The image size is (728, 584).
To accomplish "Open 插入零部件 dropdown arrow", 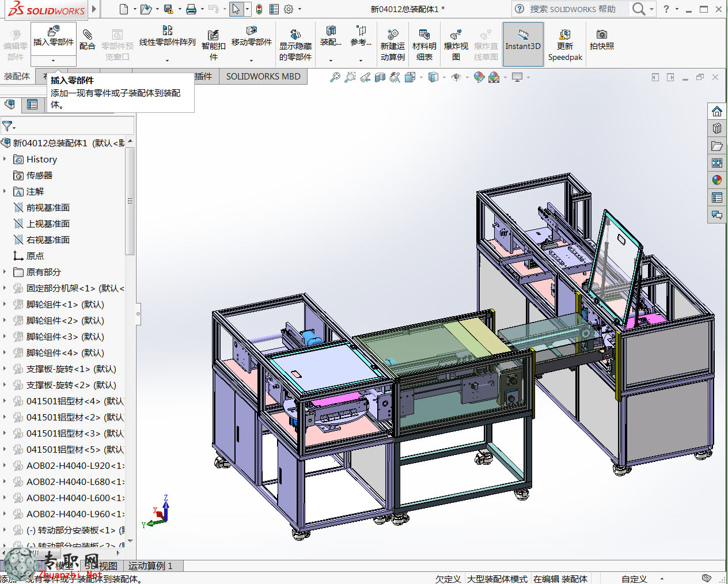I will point(53,60).
